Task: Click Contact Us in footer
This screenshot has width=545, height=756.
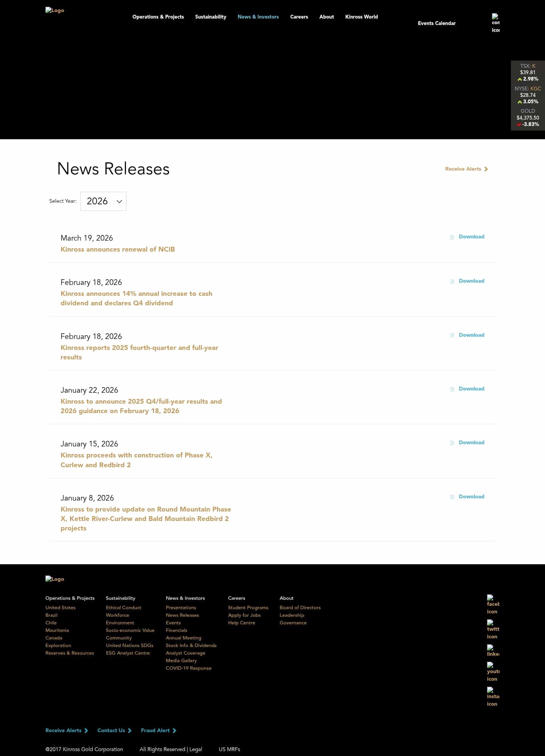Action: (x=114, y=730)
